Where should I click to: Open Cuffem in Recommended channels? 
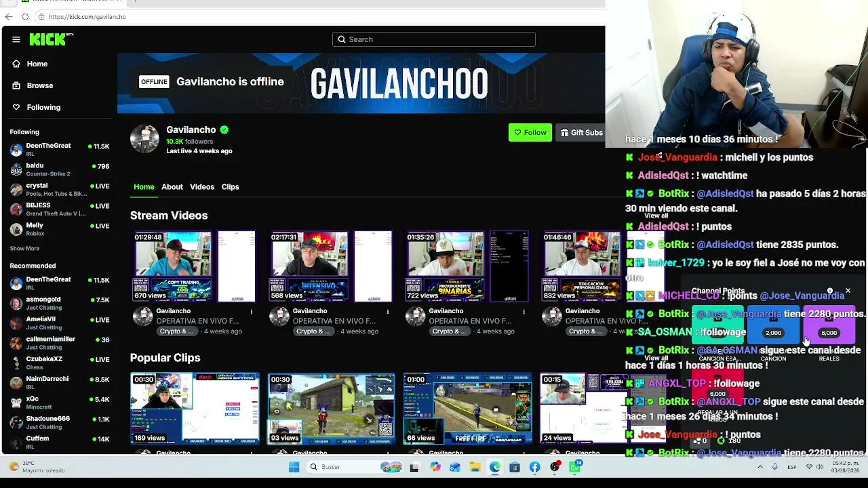pos(60,442)
